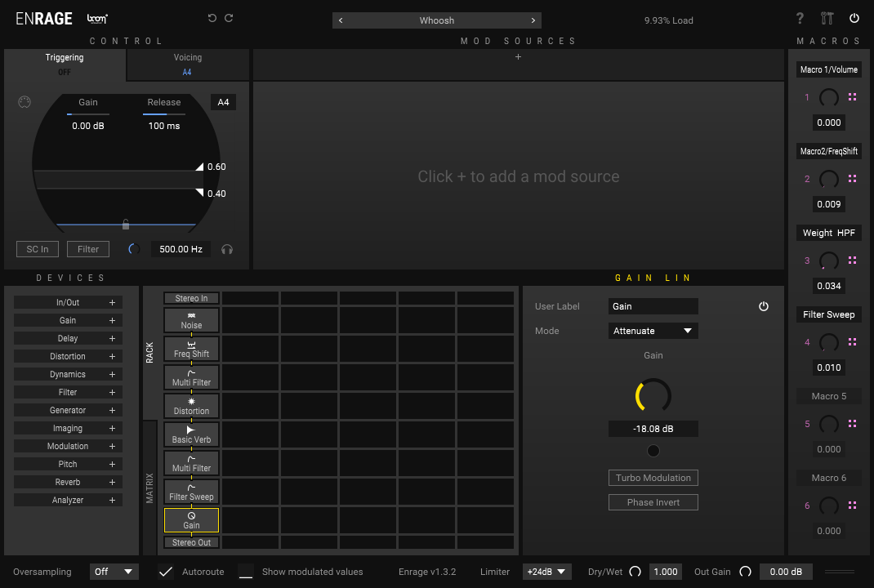Click Macro 1 pink assignment dots
This screenshot has width=874, height=588.
point(852,97)
